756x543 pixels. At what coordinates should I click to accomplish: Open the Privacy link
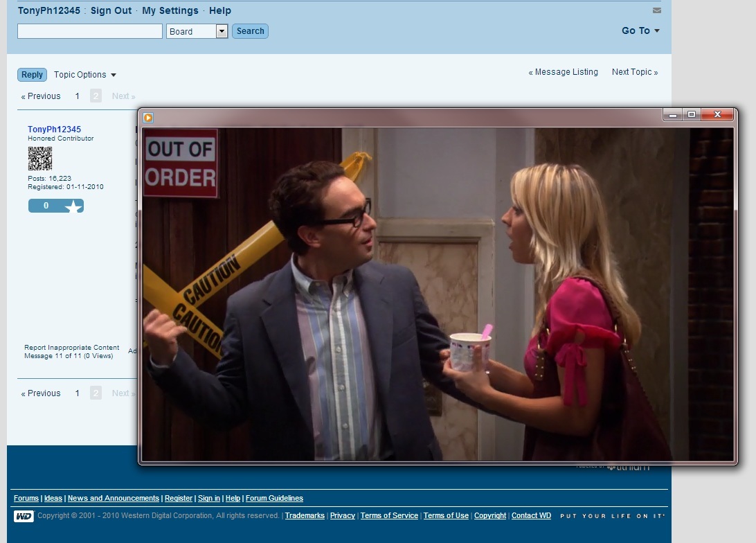pyautogui.click(x=342, y=515)
